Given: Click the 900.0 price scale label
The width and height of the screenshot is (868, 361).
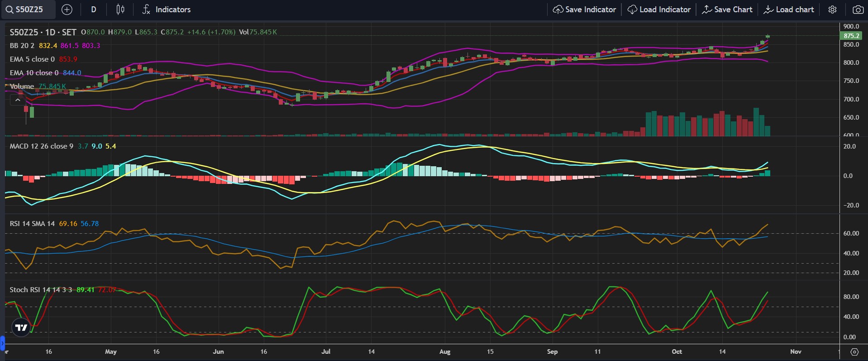Looking at the screenshot, I should click(851, 26).
